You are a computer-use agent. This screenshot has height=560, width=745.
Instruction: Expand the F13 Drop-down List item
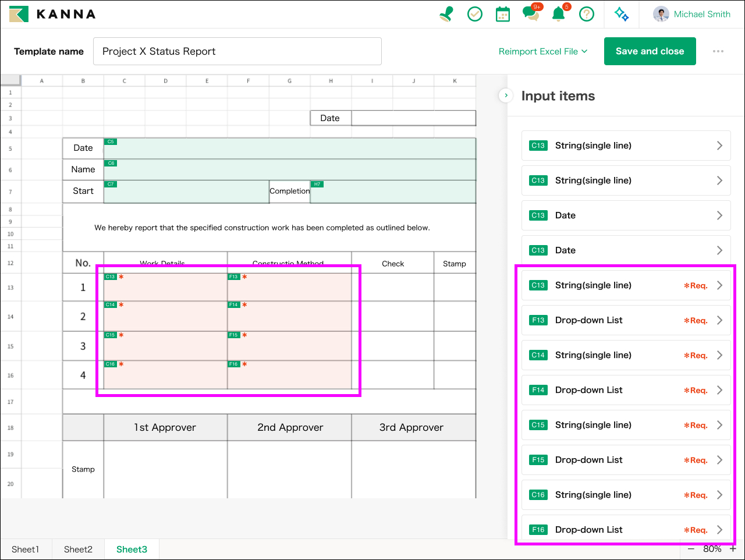click(x=626, y=320)
